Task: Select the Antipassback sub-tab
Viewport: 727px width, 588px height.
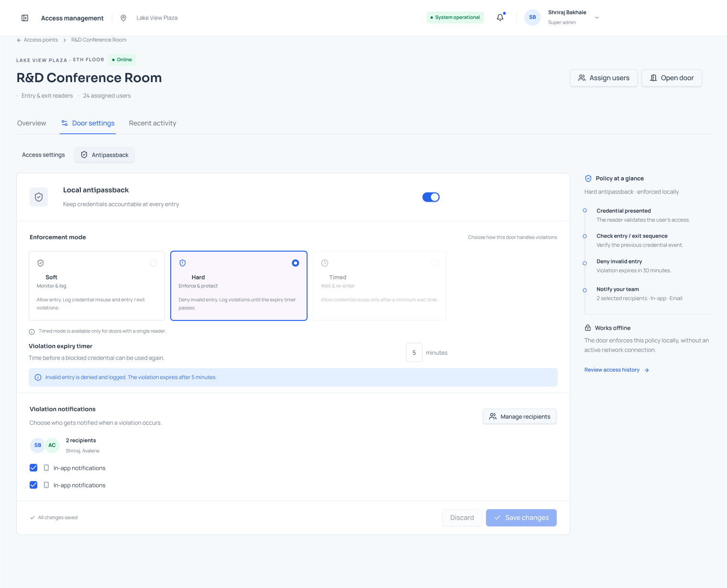Action: click(x=105, y=155)
